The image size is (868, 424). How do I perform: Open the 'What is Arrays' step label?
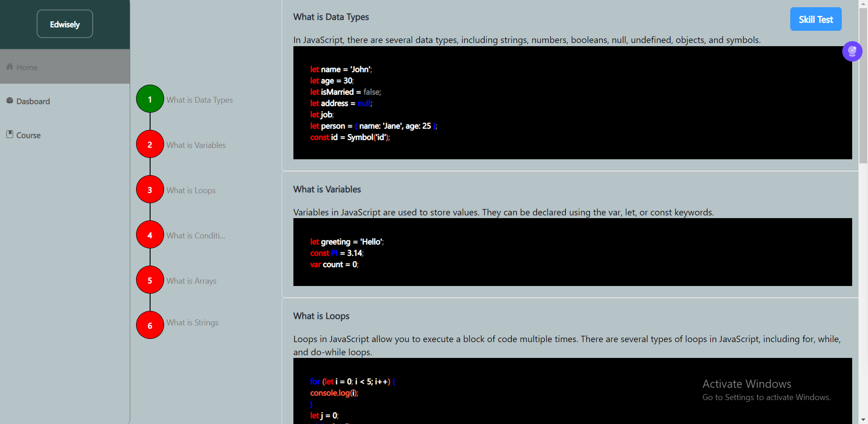click(192, 281)
